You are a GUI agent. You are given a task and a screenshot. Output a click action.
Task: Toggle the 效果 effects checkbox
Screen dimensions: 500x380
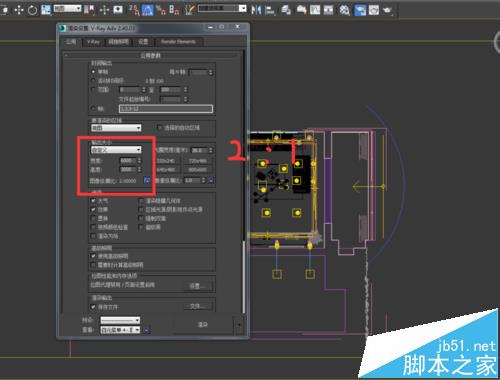94,209
